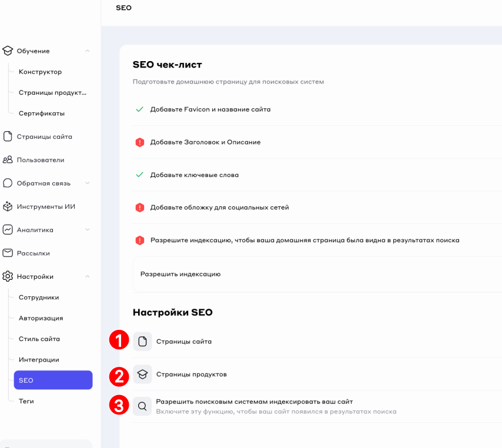The height and width of the screenshot is (448, 502).
Task: Click the chat bubble icon for Обратная связь
Action: (8, 183)
